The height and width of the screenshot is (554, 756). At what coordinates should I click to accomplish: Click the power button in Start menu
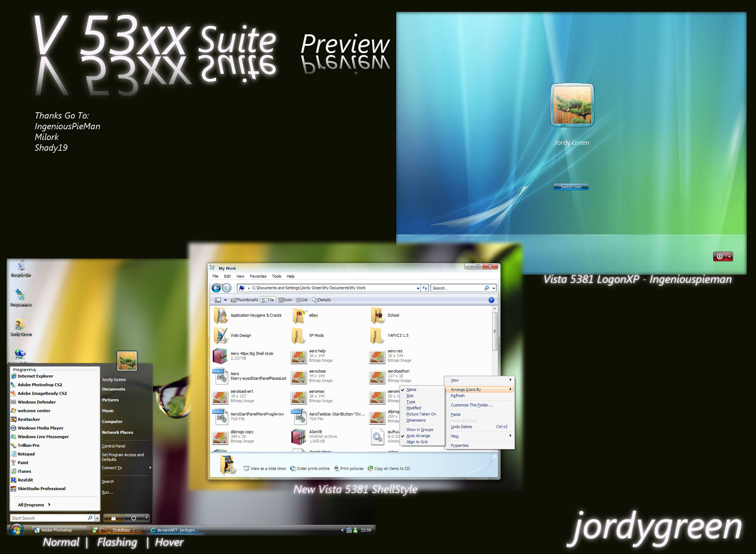tap(134, 518)
